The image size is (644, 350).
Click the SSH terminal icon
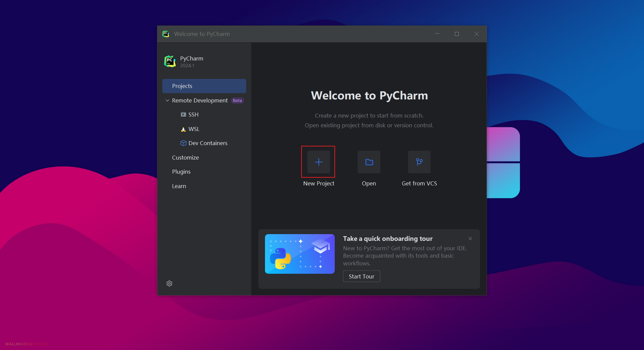[x=183, y=115]
